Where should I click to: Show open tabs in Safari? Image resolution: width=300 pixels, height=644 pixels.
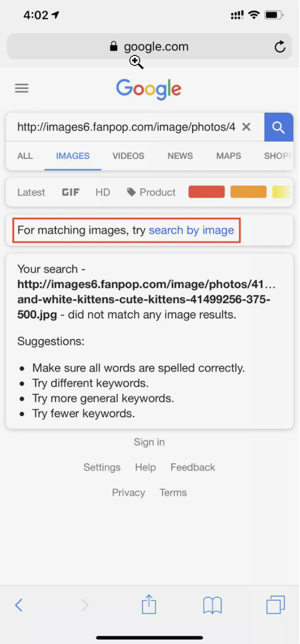(275, 605)
